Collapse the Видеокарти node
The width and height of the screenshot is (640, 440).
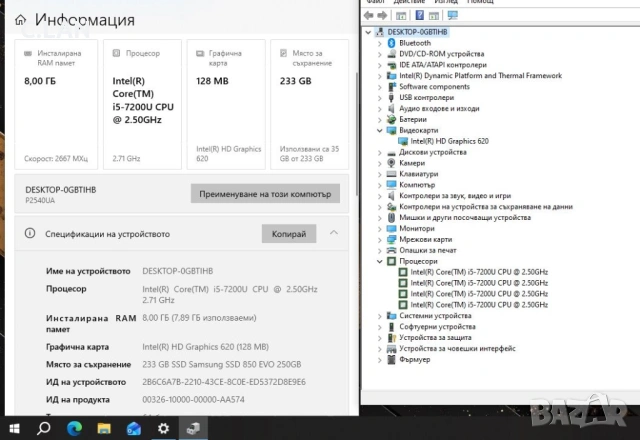pos(380,130)
